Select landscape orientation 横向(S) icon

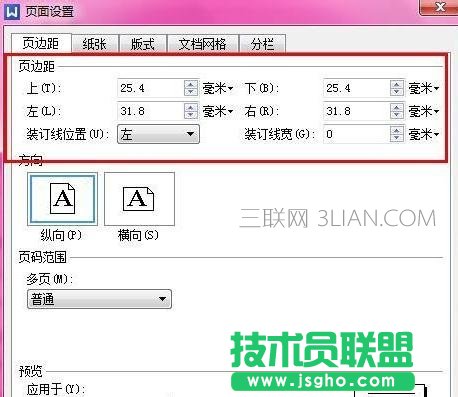[x=139, y=199]
